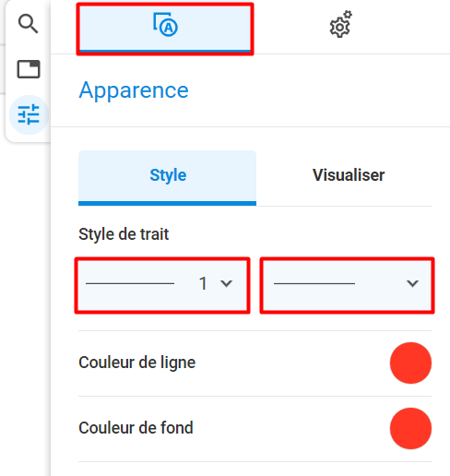Click solid line preview in pattern dropdown

coord(314,283)
